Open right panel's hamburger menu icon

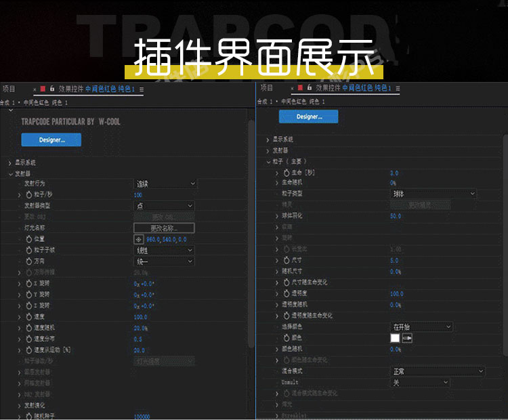click(398, 88)
